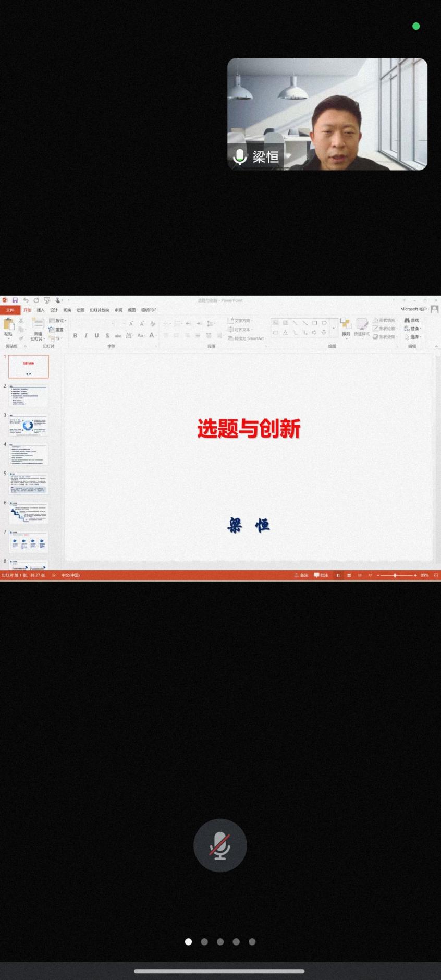Viewport: 441px width, 980px height.
Task: Select slide 3 thumbnail in the slide panel
Action: point(28,426)
